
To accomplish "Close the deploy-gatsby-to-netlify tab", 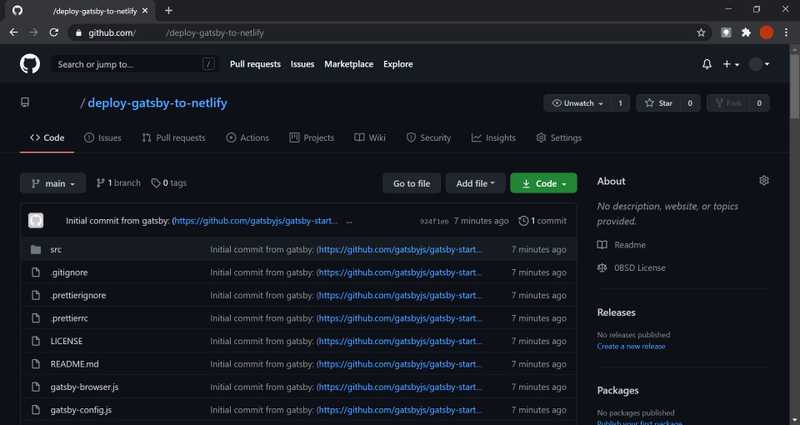I will click(145, 11).
